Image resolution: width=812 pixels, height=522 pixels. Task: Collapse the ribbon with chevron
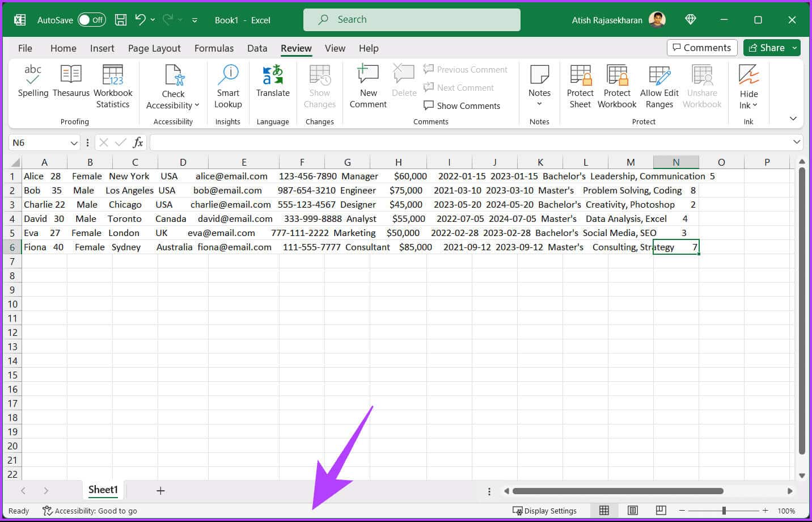pyautogui.click(x=793, y=119)
